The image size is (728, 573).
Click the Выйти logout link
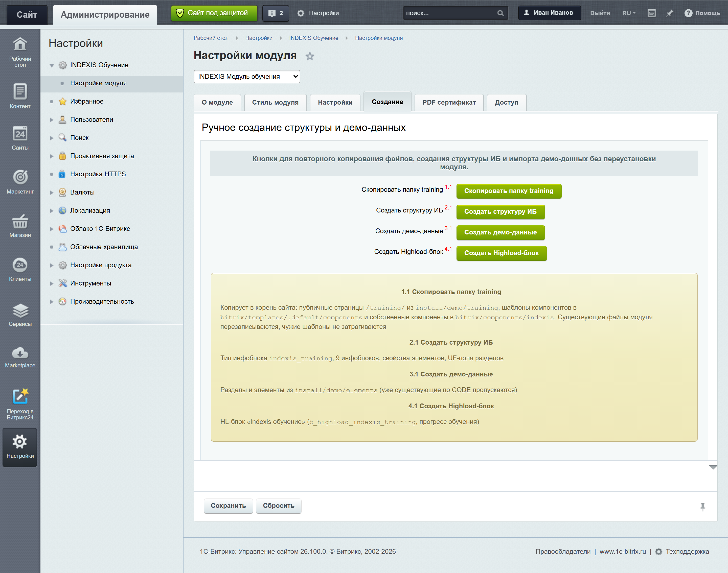click(x=600, y=13)
